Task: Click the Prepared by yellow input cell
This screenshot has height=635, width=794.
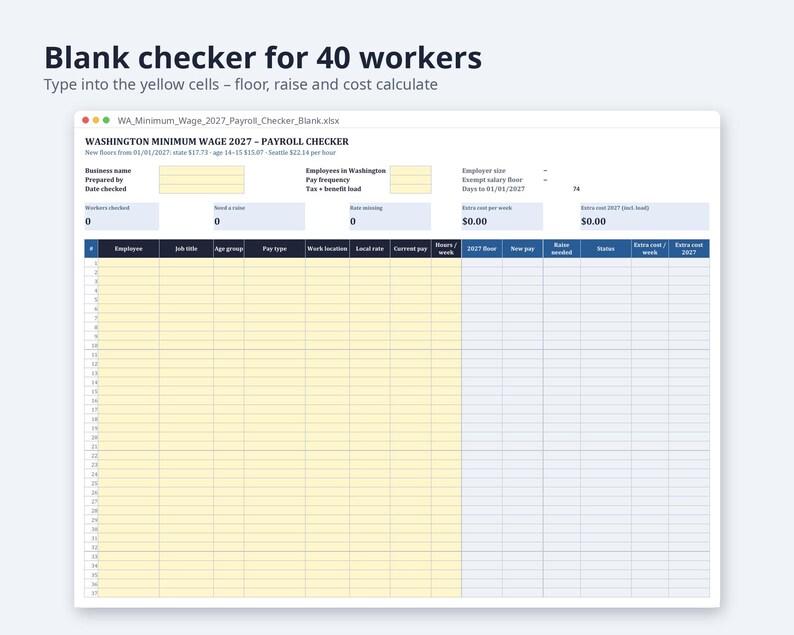Action: tap(202, 180)
